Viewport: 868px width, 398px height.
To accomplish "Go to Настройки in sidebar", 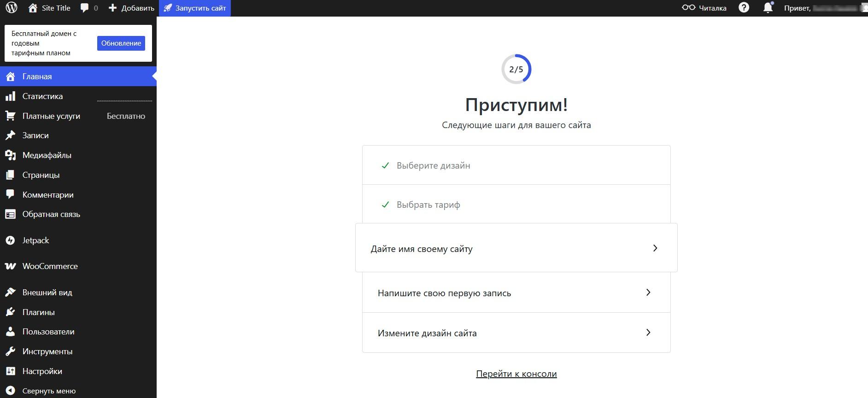I will click(42, 371).
